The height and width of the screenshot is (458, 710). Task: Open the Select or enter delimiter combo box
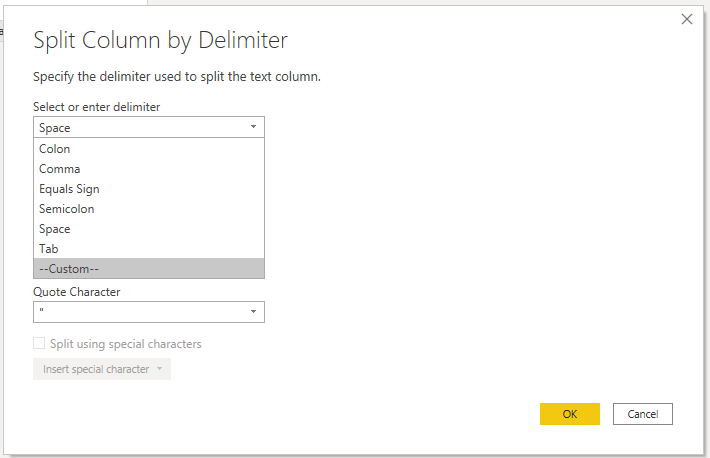pos(149,127)
